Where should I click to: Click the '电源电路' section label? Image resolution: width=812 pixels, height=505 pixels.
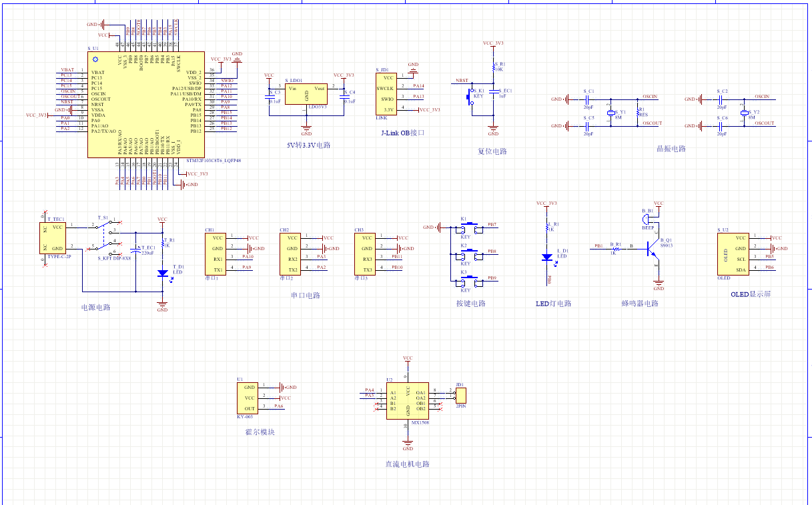click(95, 308)
